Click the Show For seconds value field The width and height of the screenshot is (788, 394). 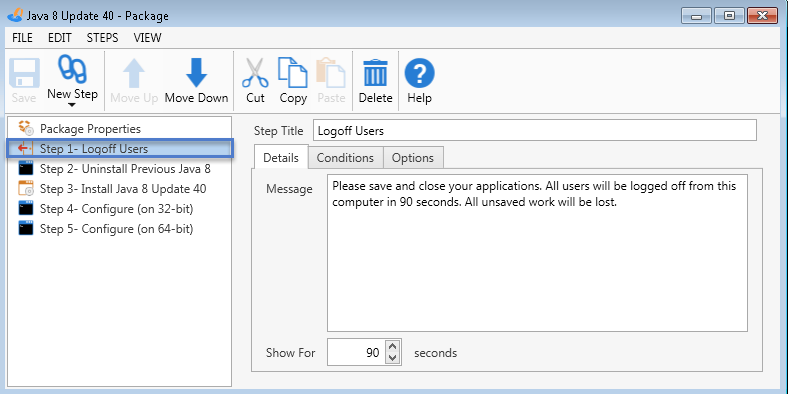coord(356,353)
